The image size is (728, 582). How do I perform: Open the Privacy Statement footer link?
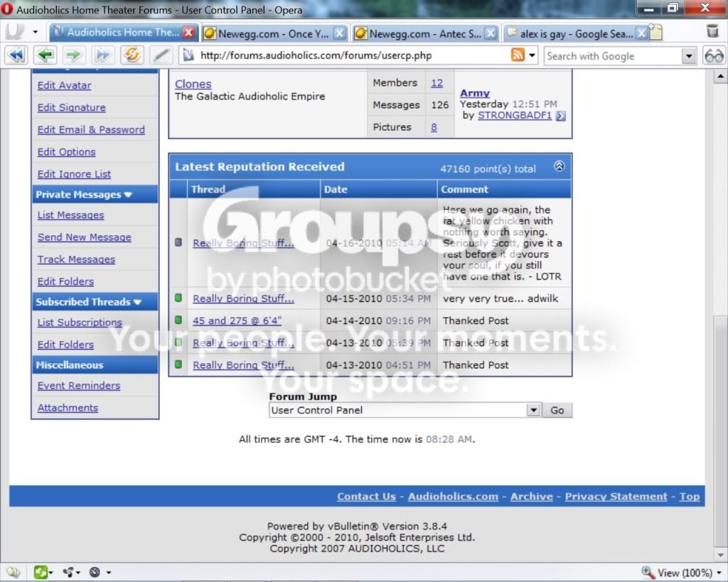(x=616, y=496)
